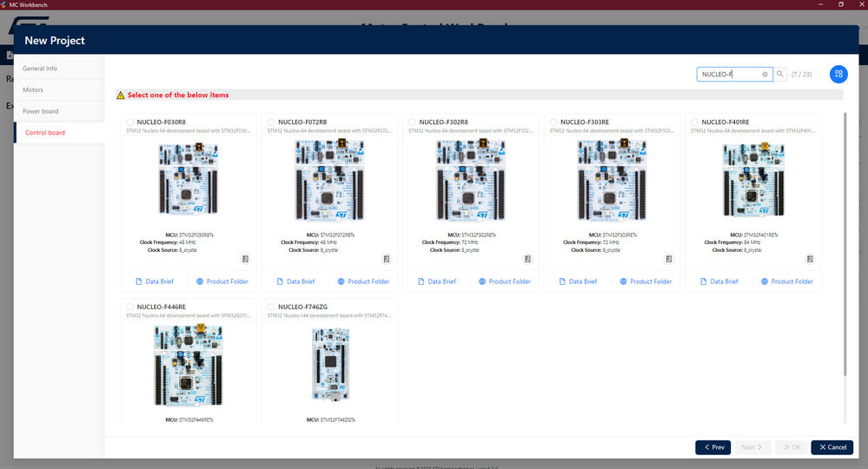Screen dimensions: 868x469
Task: Go to the Power board step
Action: (59, 111)
